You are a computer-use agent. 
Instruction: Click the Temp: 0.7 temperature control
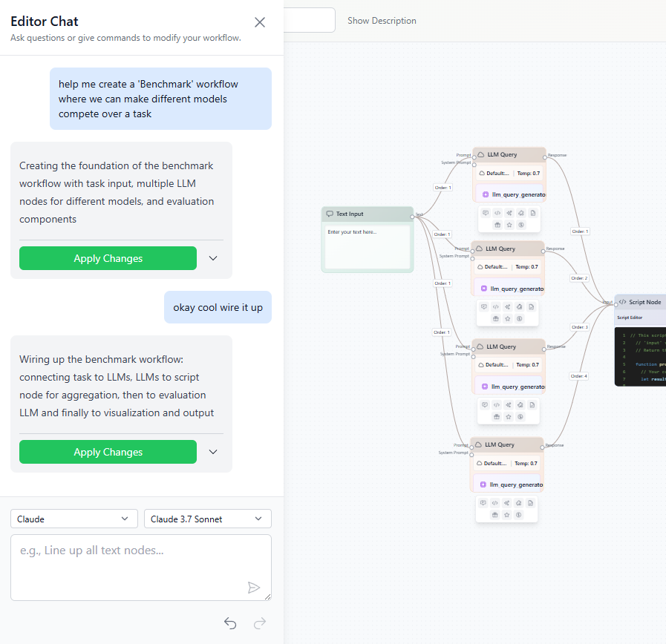pos(527,173)
